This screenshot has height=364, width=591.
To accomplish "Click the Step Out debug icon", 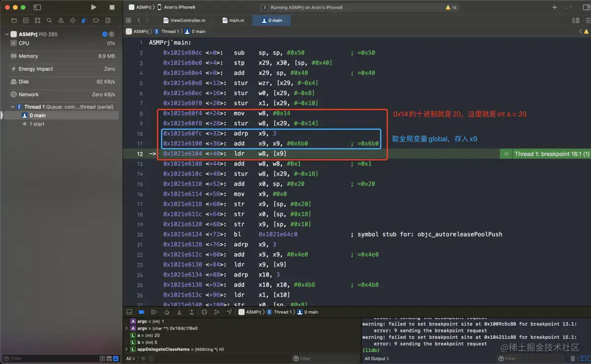I will (192, 312).
